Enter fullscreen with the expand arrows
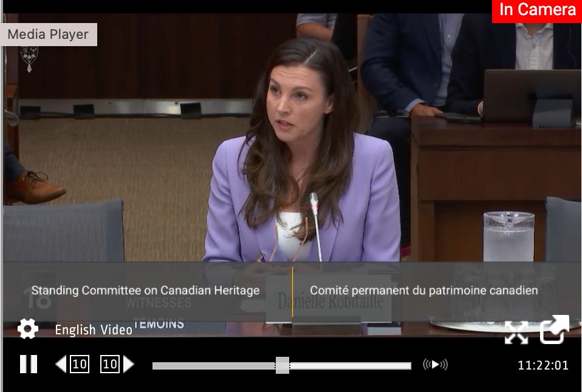Viewport: 582px width, 392px height. click(516, 333)
